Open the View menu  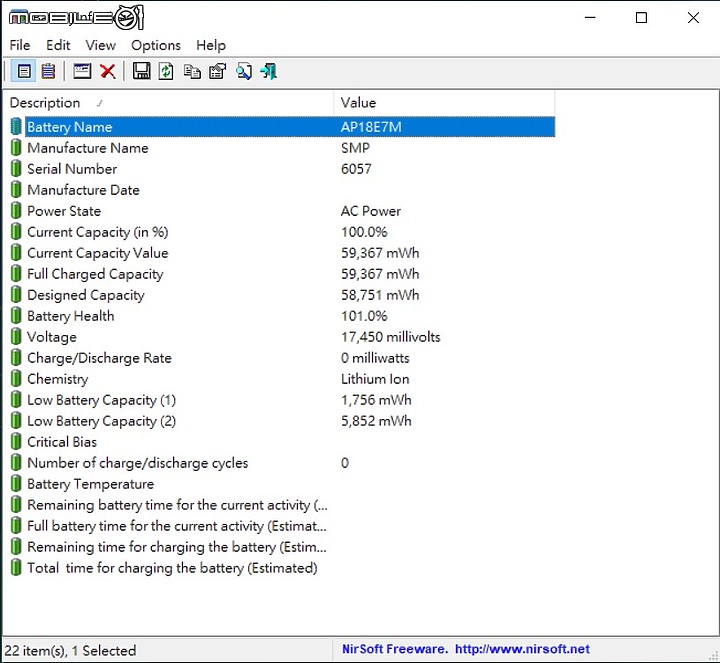pos(100,45)
